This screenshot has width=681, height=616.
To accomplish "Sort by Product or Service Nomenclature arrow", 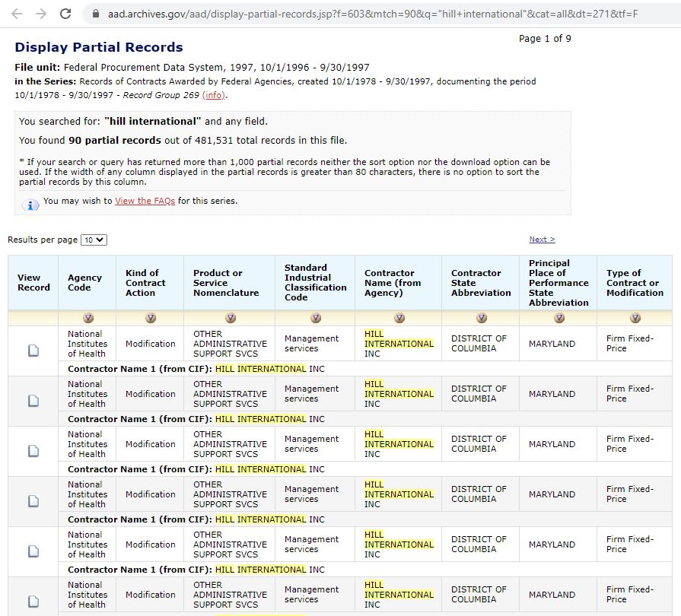I will coord(231,318).
